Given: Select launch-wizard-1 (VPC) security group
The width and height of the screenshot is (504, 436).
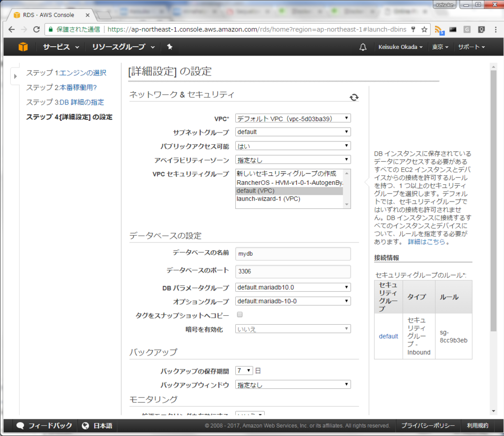Looking at the screenshot, I should pos(289,199).
